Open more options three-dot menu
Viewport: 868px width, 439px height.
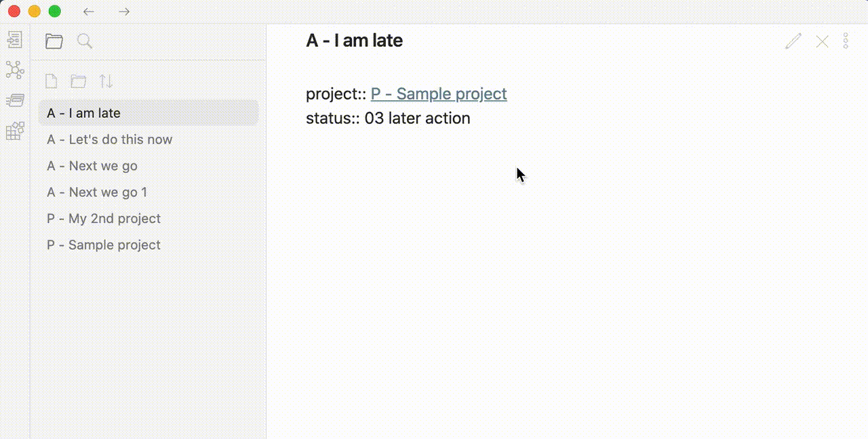pos(846,41)
